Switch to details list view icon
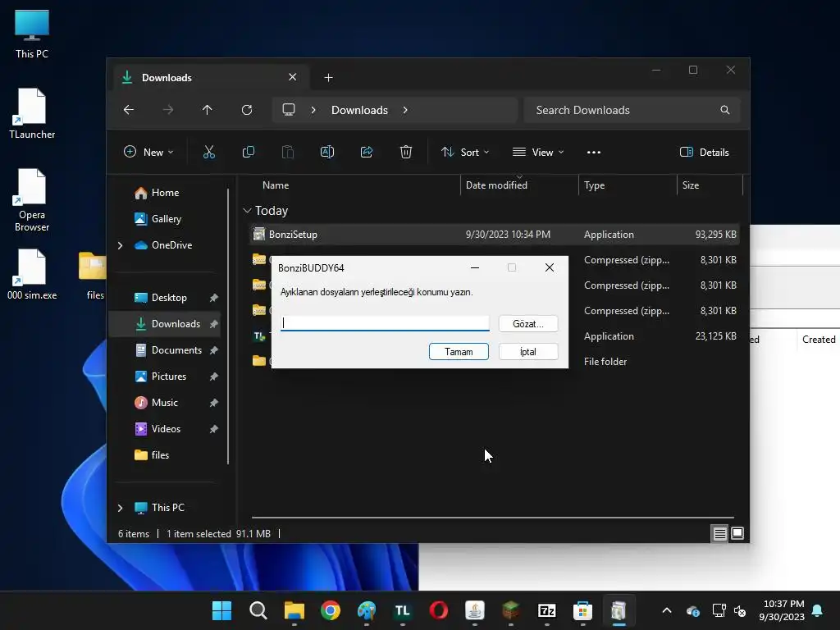 pos(720,533)
